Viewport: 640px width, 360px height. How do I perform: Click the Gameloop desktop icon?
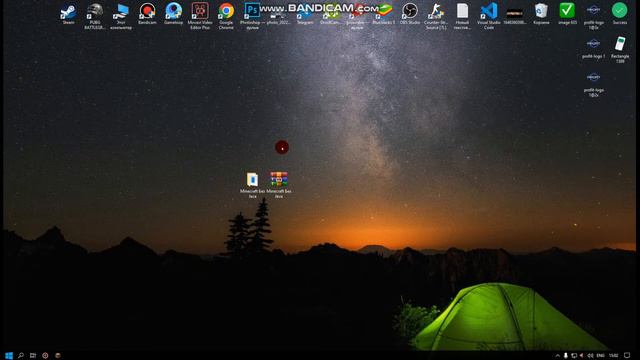(173, 14)
